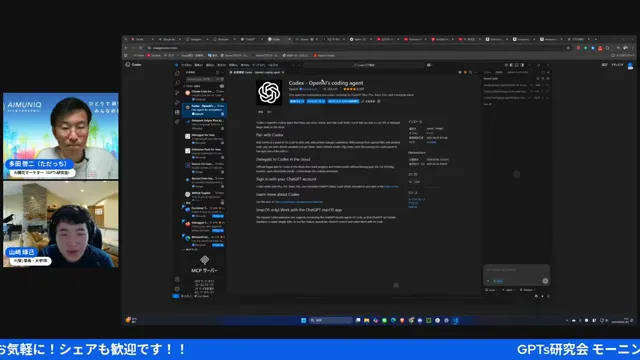Click Install on last recommended extension
Screen dimensions: 640x360
click(218, 245)
